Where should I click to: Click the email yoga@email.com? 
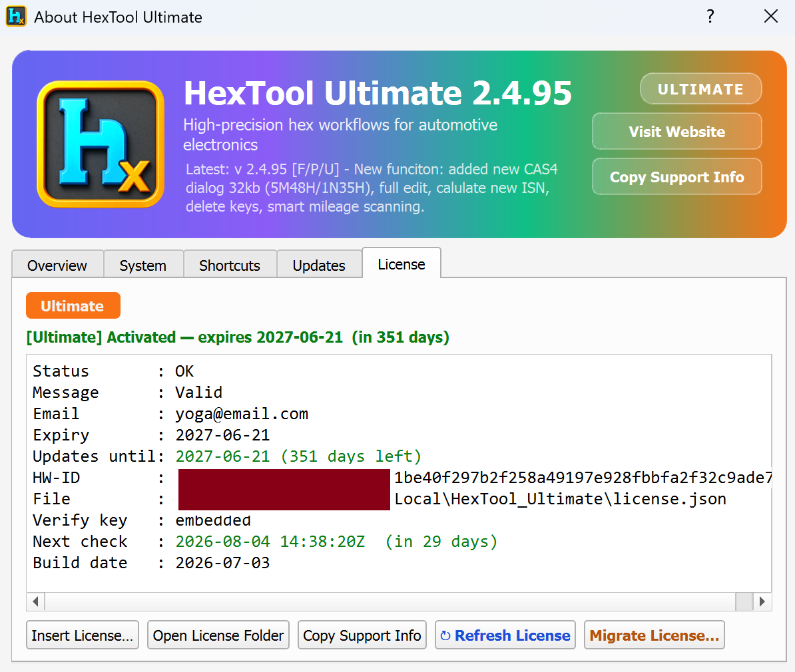coord(241,414)
